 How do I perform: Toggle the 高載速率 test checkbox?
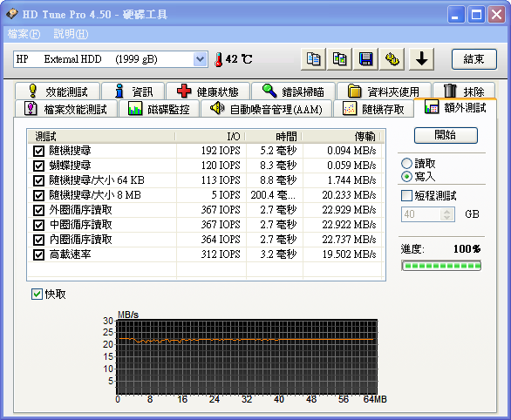tap(38, 254)
